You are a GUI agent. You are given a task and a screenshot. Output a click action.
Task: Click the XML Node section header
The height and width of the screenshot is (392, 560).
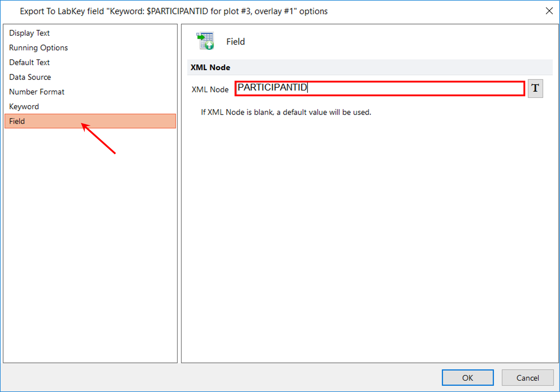click(x=370, y=67)
